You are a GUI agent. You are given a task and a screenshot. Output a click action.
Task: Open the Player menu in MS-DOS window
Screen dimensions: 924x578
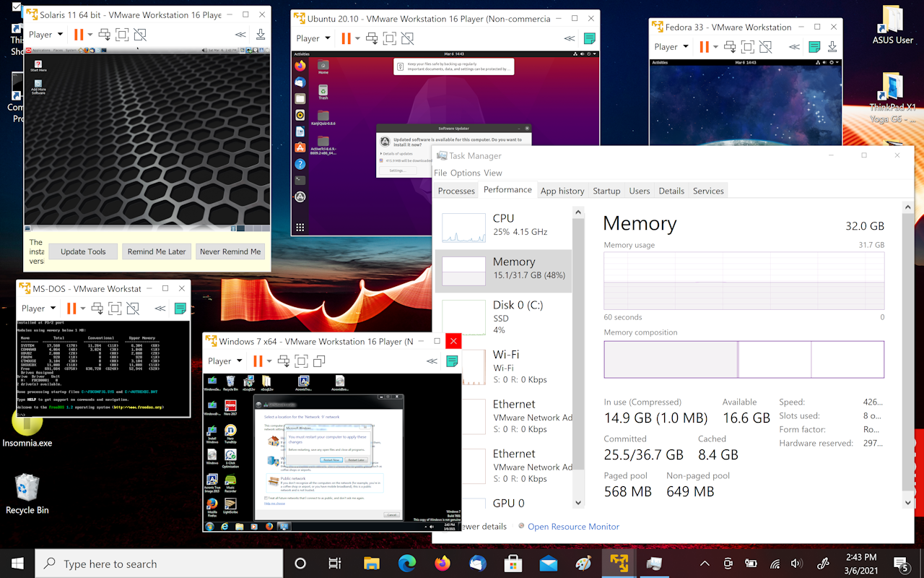click(38, 309)
